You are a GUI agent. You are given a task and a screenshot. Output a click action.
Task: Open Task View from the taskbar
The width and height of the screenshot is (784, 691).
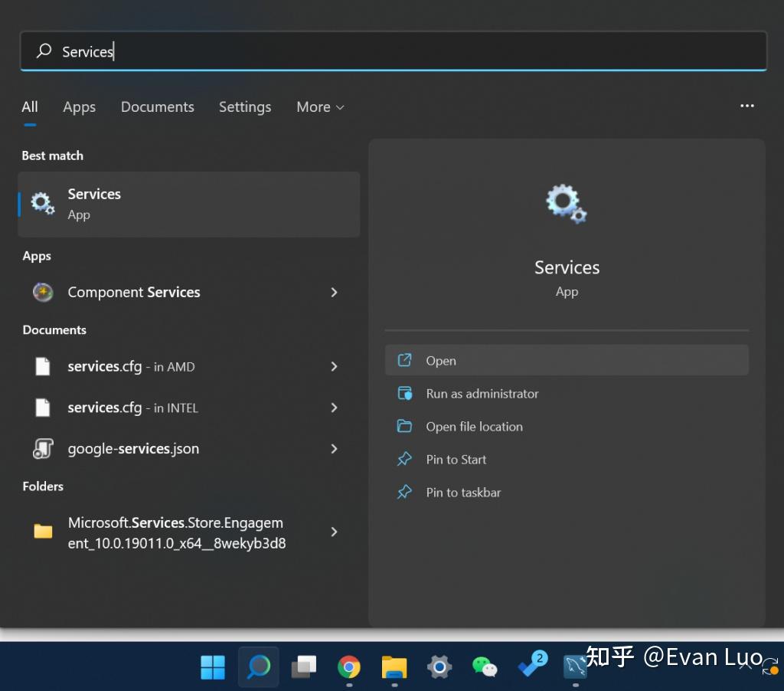pos(304,666)
